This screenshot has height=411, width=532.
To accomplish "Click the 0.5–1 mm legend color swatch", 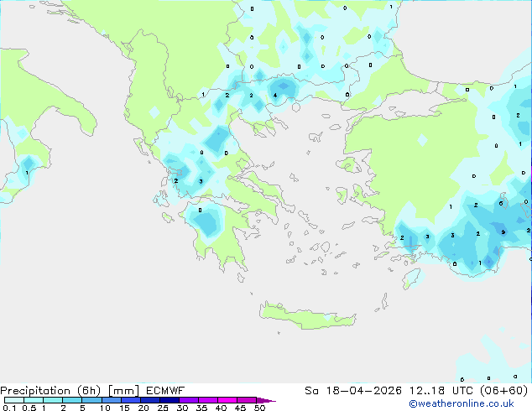I will [x=34, y=400].
